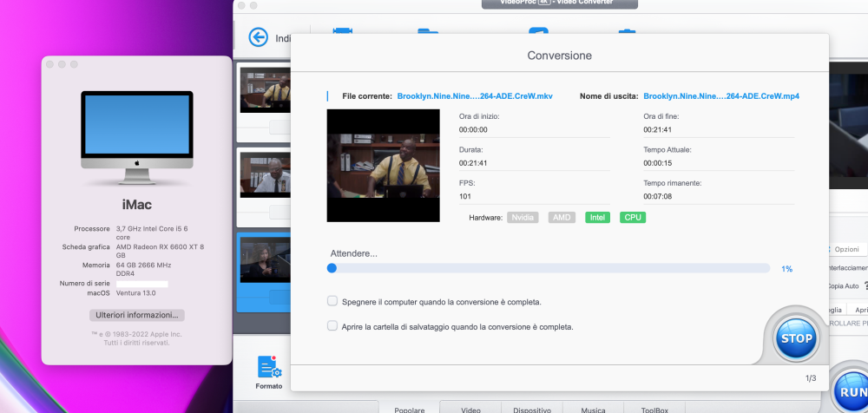This screenshot has height=413, width=868.
Task: Click the blue back arrow icon
Action: pos(258,37)
